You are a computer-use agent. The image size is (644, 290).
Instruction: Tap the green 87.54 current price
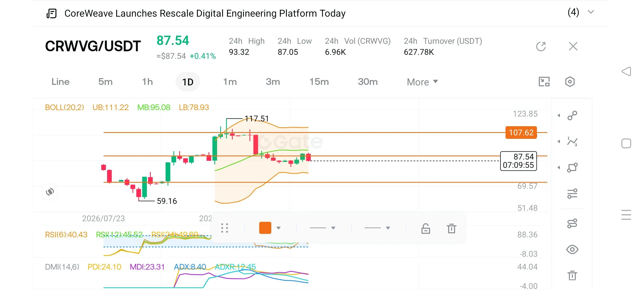[173, 41]
